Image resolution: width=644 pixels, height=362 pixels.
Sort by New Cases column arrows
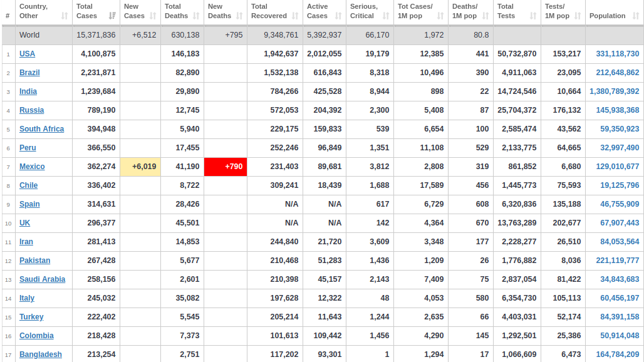(x=153, y=16)
